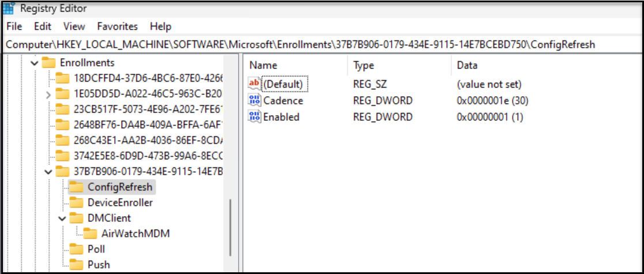Click the (Default) string value icon
644x274 pixels.
[254, 84]
